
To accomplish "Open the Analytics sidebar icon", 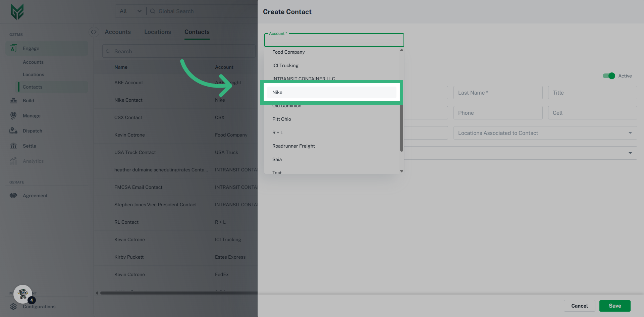I will (x=13, y=161).
